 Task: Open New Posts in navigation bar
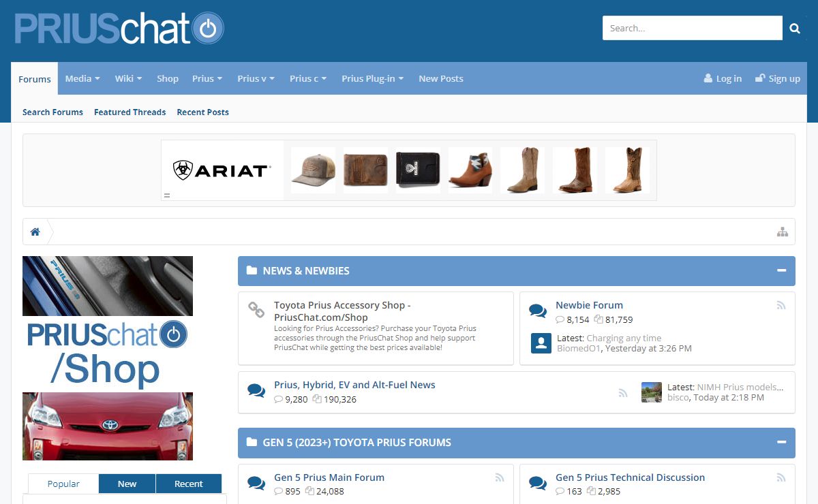click(x=441, y=78)
